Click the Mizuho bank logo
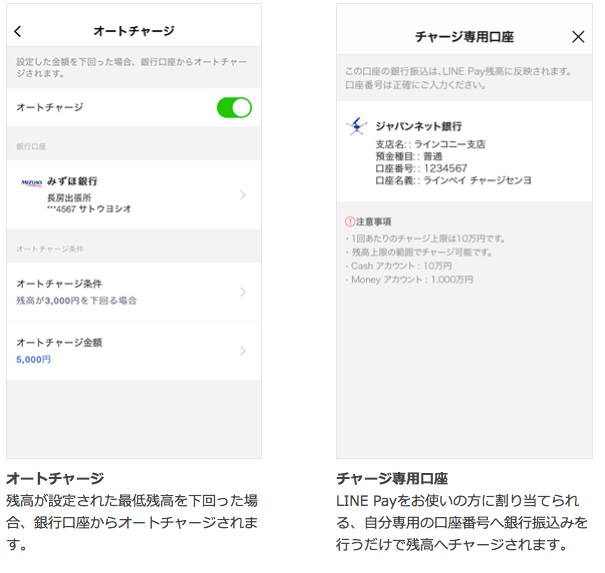This screenshot has height=573, width=605. 31,182
